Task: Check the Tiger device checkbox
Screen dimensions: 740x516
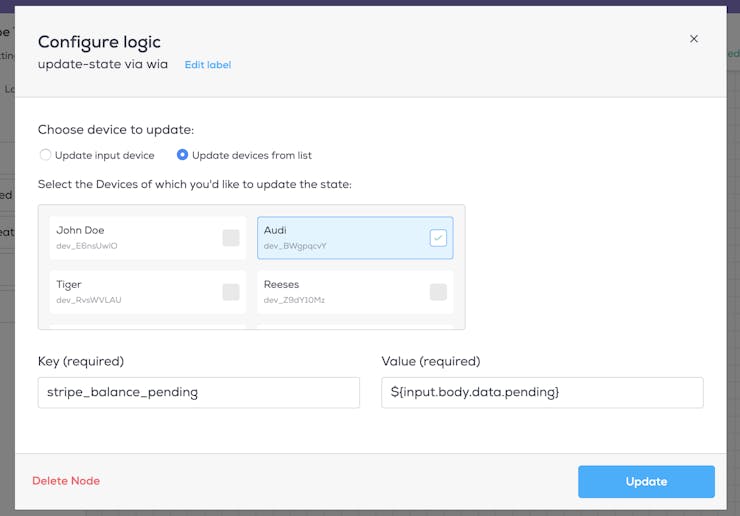Action: [231, 292]
